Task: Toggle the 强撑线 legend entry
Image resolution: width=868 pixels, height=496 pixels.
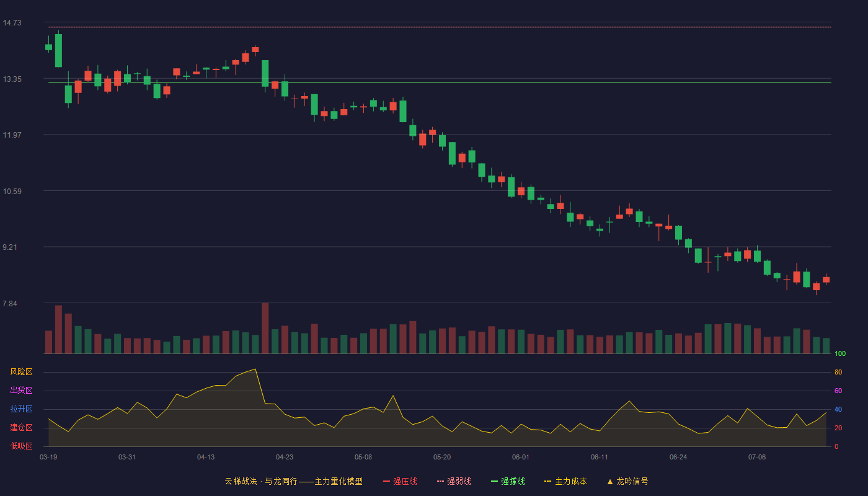Action: tap(508, 481)
